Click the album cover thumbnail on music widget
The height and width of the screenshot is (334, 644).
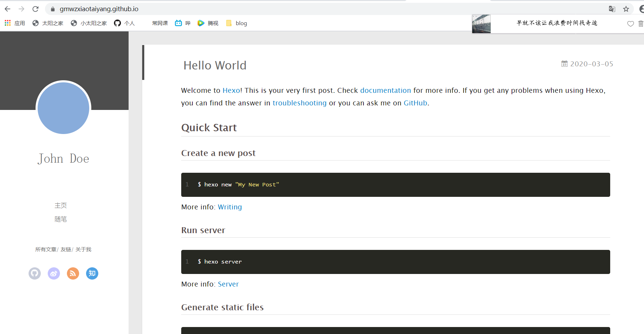click(x=481, y=24)
